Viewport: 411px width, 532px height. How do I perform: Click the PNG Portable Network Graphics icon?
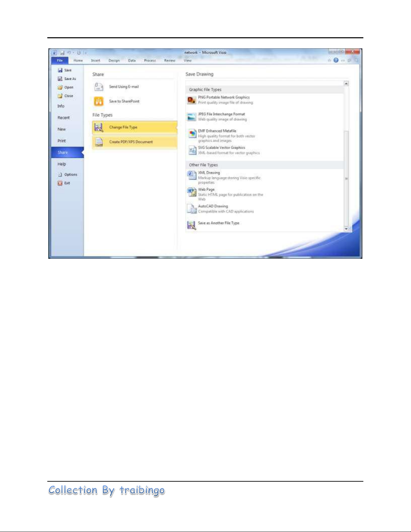click(192, 100)
